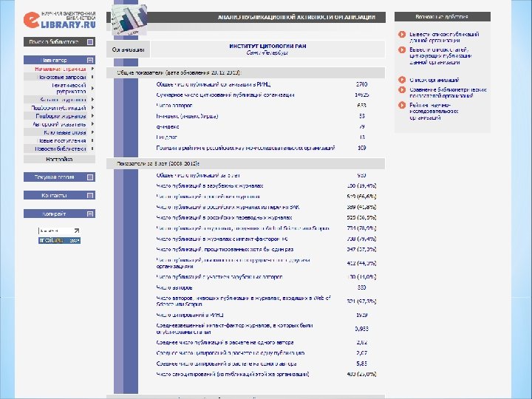
Task: Open 'Подборки публикаций' in navigator
Action: (x=58, y=108)
